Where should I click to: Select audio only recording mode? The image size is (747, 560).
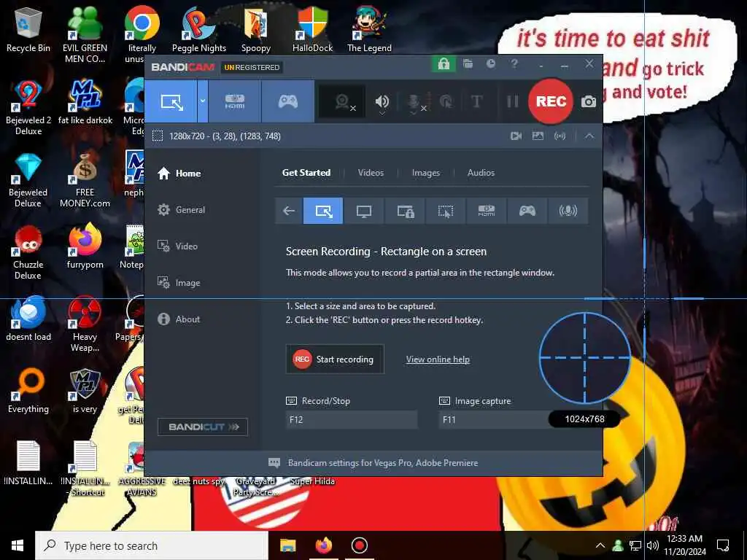(568, 211)
